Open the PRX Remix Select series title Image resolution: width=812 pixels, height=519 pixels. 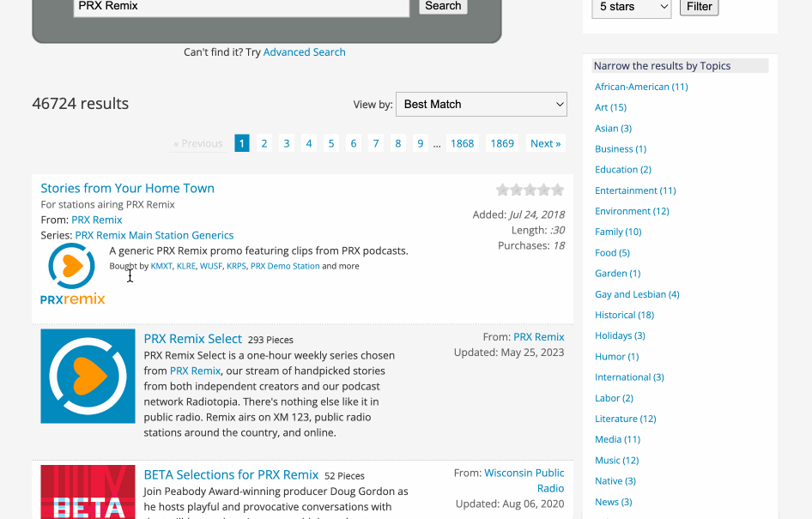point(192,339)
